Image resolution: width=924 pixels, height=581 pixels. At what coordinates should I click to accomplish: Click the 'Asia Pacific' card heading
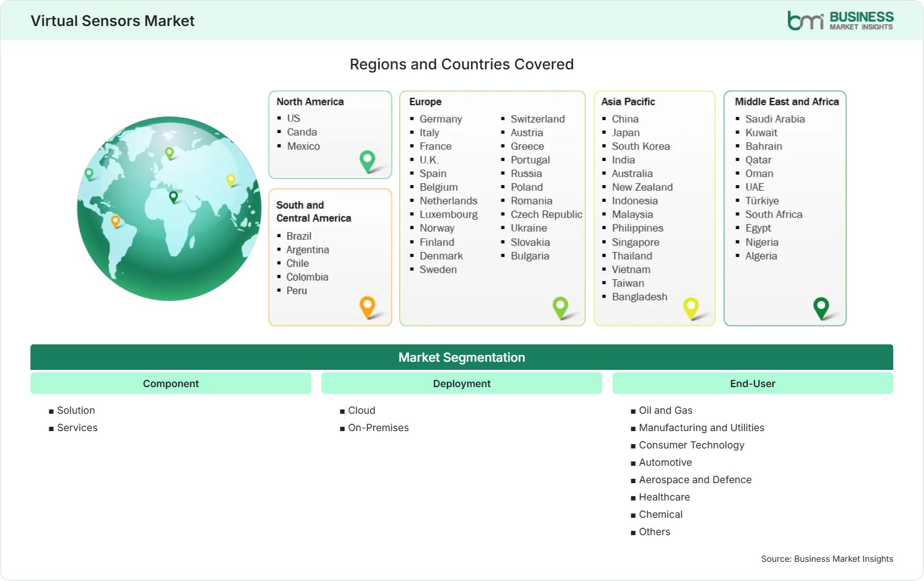(x=628, y=102)
